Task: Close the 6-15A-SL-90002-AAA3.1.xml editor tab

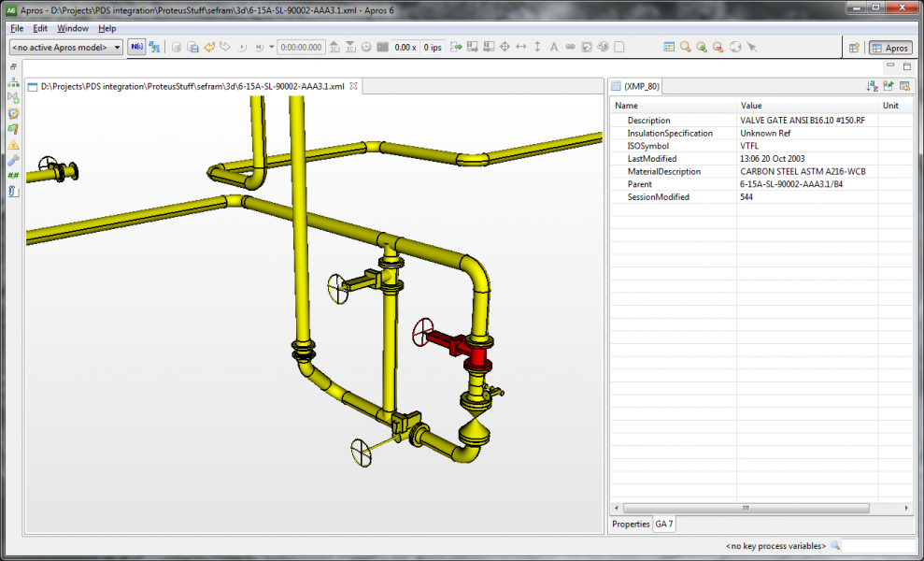Action: coord(353,86)
